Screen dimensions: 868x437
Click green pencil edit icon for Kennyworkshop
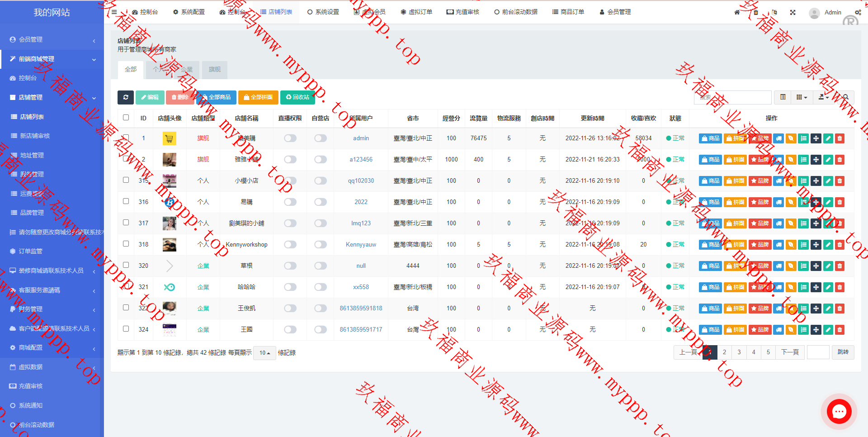(x=828, y=245)
